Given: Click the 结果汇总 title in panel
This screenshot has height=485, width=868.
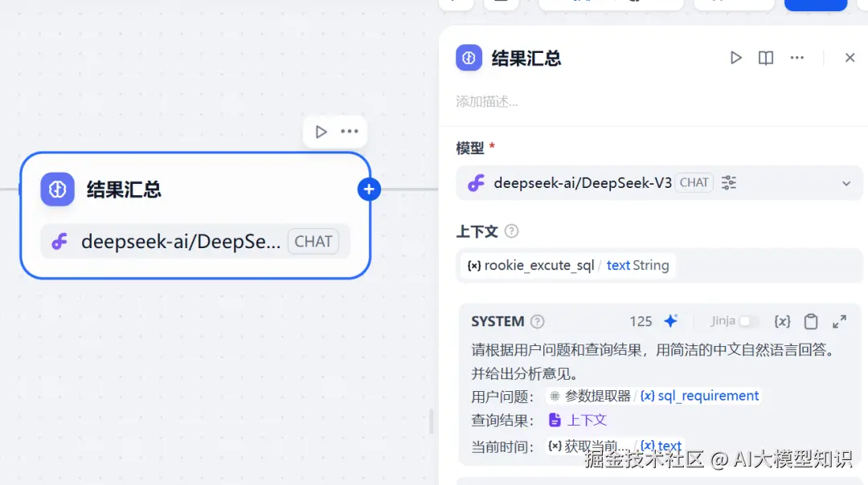Looking at the screenshot, I should (x=526, y=58).
